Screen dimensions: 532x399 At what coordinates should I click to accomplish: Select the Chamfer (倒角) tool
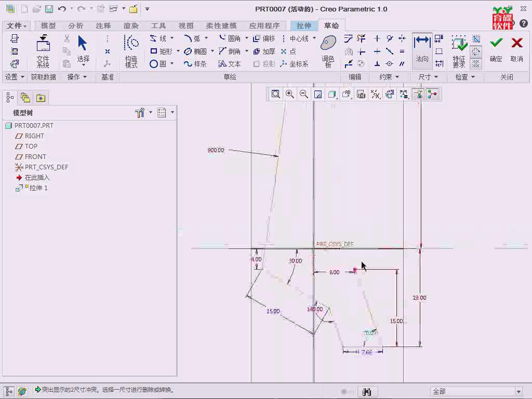230,51
